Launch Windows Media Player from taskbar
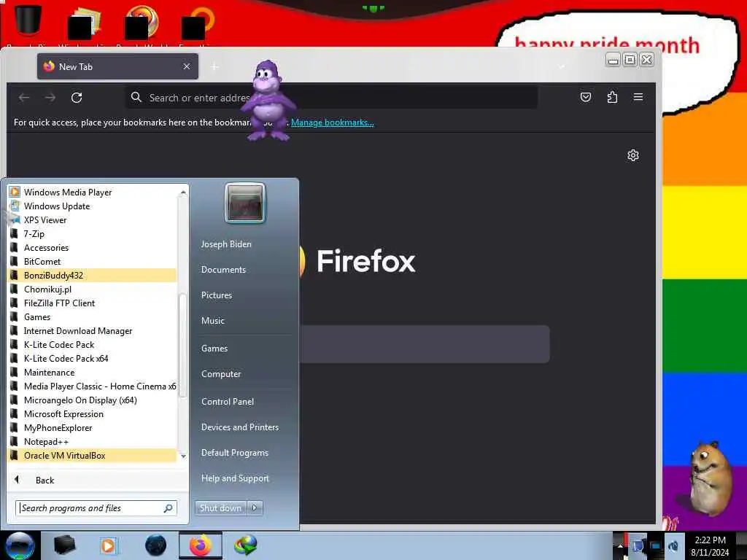 click(x=108, y=545)
